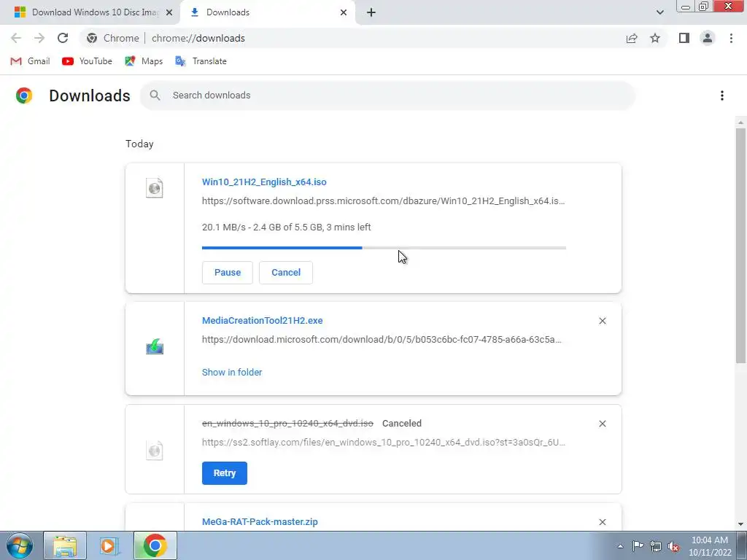Bookmark this page with the star icon
The height and width of the screenshot is (560, 747).
pyautogui.click(x=655, y=38)
